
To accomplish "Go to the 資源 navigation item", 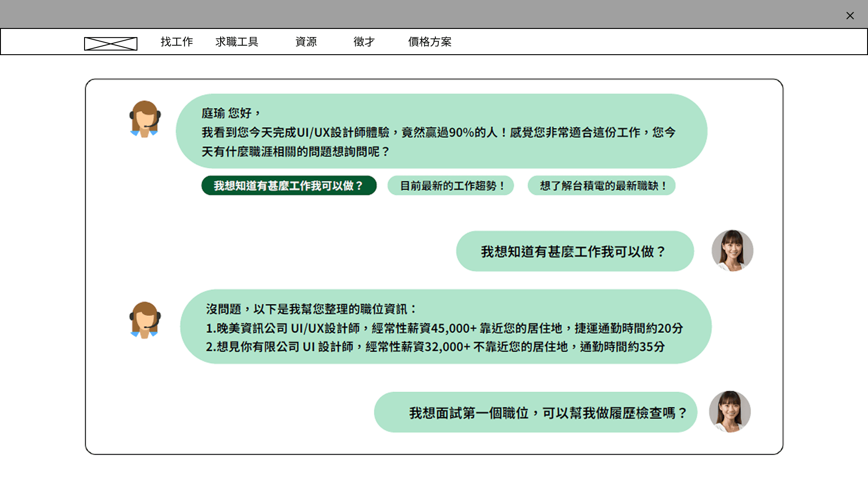I will point(306,42).
